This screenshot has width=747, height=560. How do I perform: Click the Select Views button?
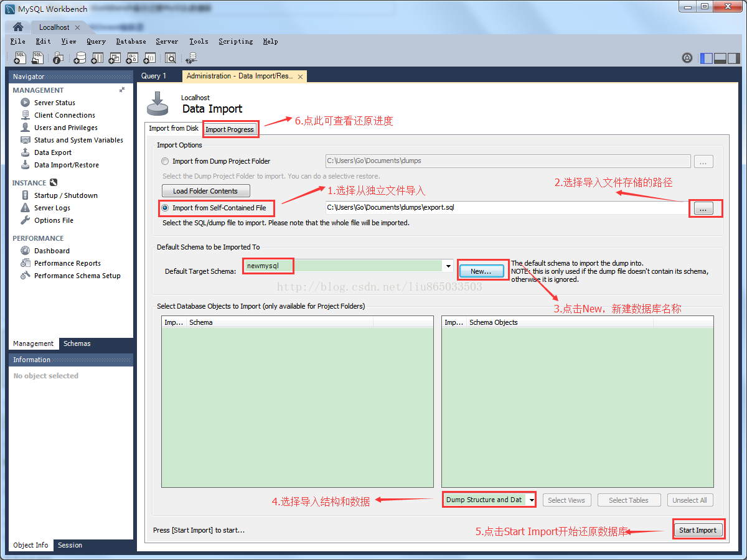(x=566, y=500)
